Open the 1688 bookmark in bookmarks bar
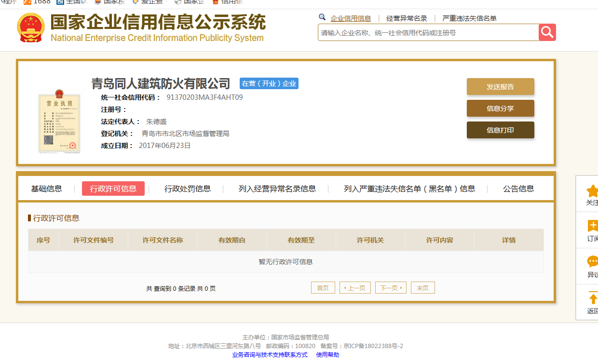 pos(37,2)
